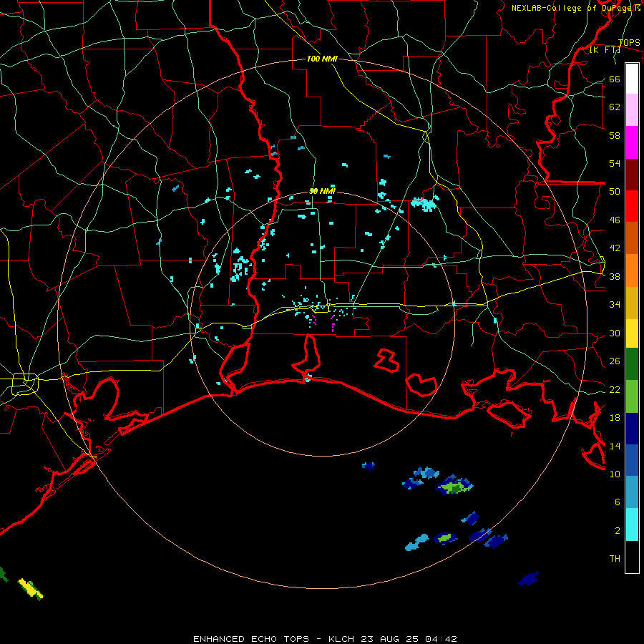Screen dimensions: 644x644
Task: Click the legend value 42
Action: (615, 248)
